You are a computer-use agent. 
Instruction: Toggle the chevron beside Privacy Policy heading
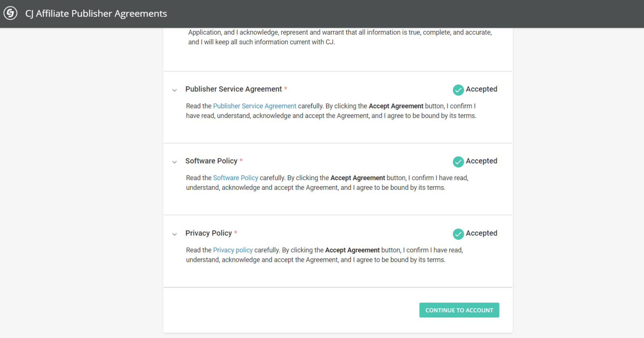pyautogui.click(x=174, y=234)
